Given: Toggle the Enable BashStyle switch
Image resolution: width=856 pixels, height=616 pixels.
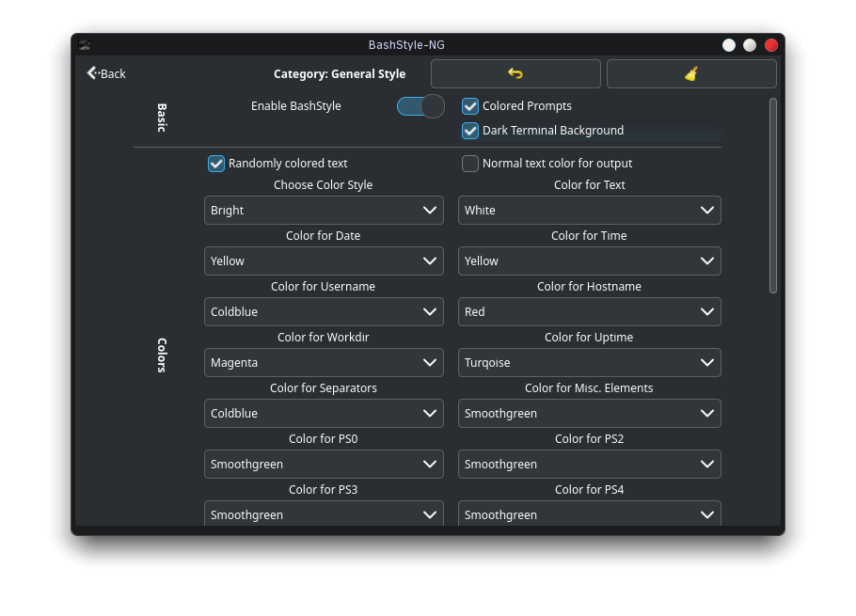Looking at the screenshot, I should click(x=420, y=106).
